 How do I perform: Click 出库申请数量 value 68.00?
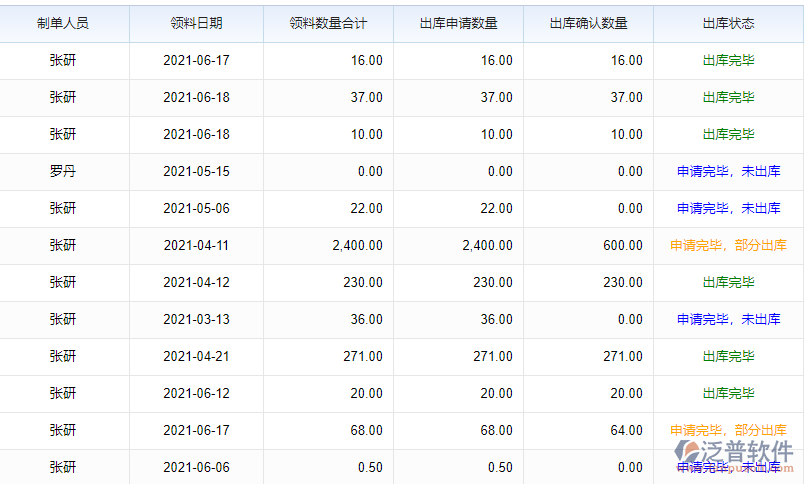tap(496, 430)
